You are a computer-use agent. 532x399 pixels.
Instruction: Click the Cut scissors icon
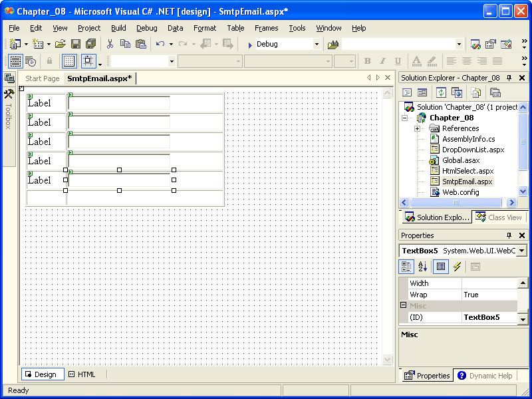[110, 44]
